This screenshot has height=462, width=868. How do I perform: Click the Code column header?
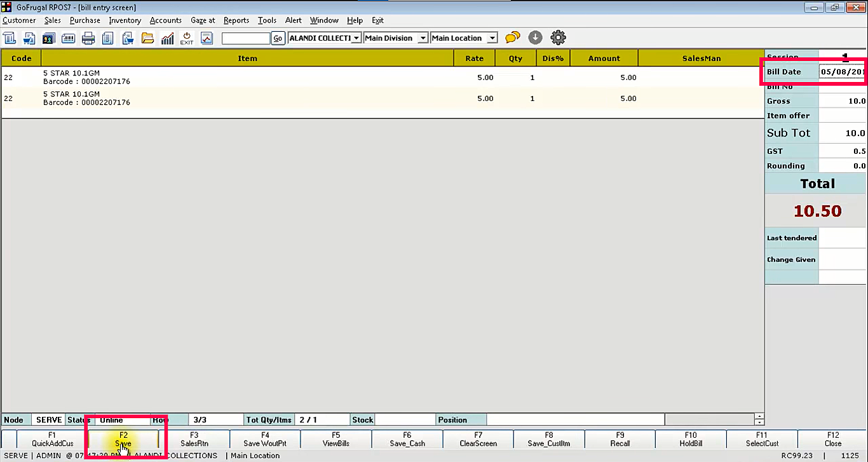(22, 58)
